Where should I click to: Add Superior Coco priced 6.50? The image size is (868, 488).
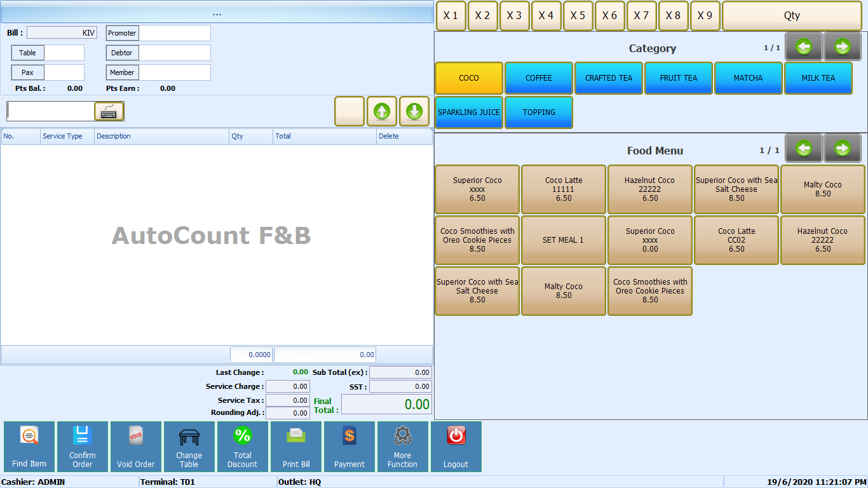click(477, 189)
